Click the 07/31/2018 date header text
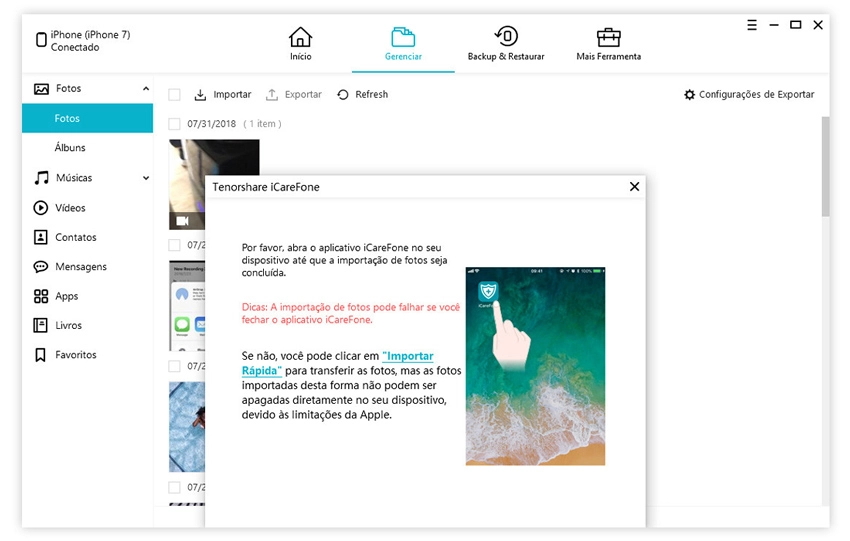Screen dimensions: 850x541 211,124
